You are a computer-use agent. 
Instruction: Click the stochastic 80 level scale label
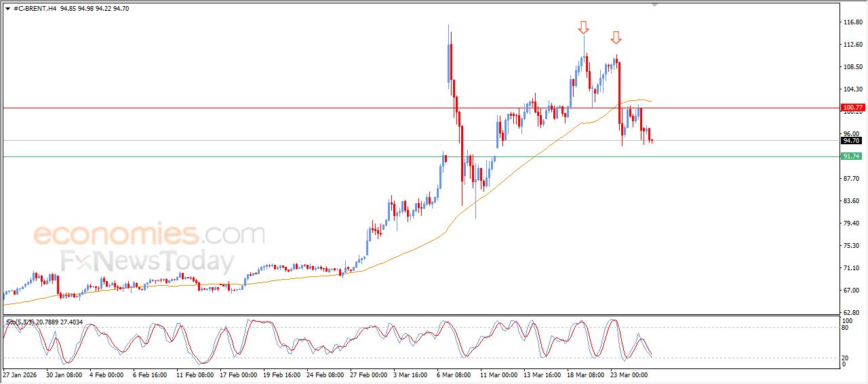click(x=845, y=328)
